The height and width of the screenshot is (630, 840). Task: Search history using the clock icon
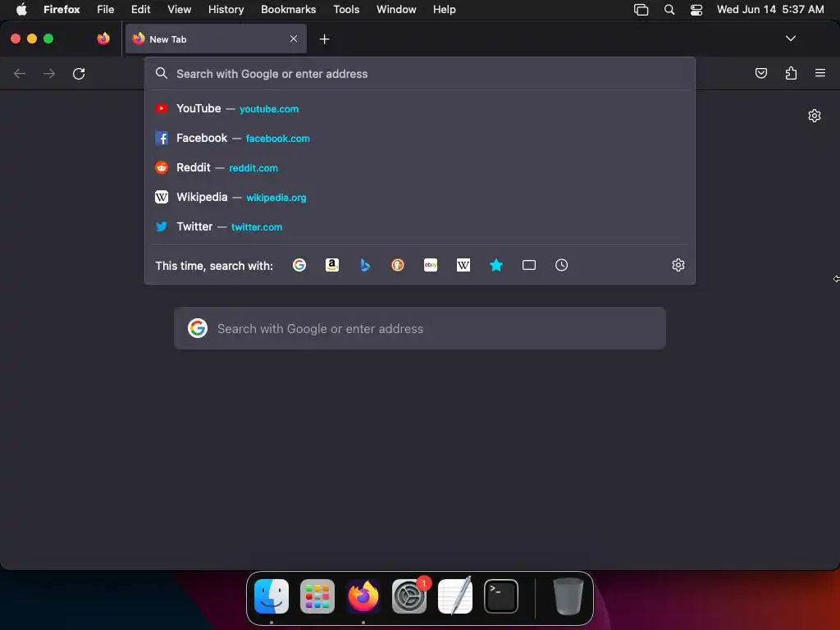coord(561,265)
